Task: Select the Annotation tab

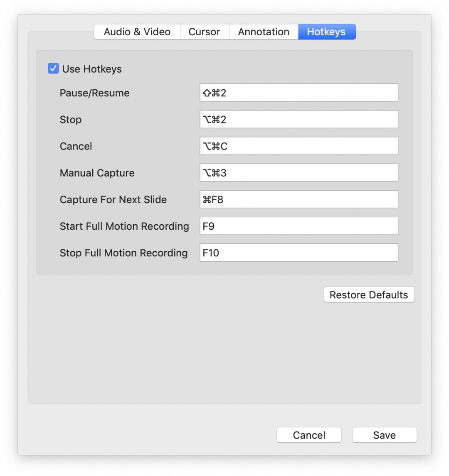Action: [x=264, y=32]
